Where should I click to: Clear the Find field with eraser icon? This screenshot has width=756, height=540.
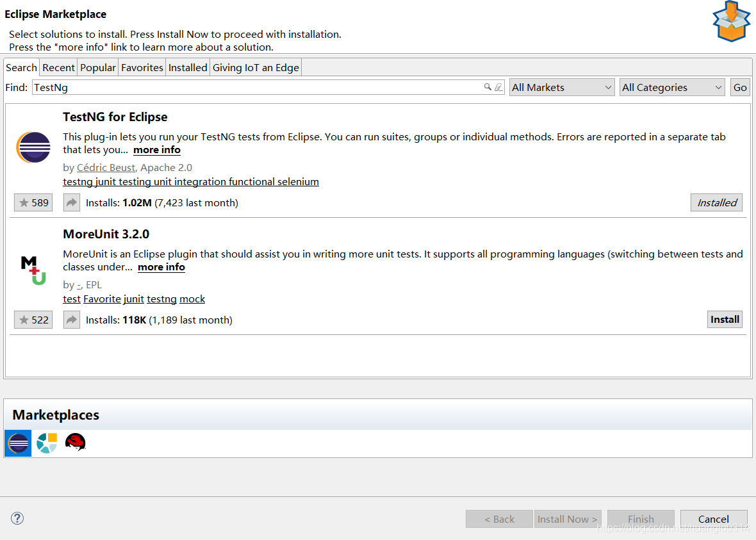click(498, 87)
